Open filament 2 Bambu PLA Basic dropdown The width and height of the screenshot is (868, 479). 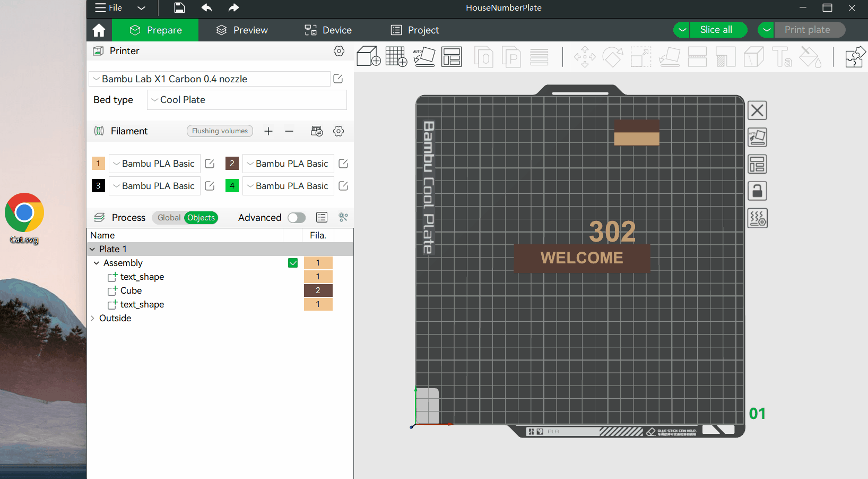pos(288,164)
